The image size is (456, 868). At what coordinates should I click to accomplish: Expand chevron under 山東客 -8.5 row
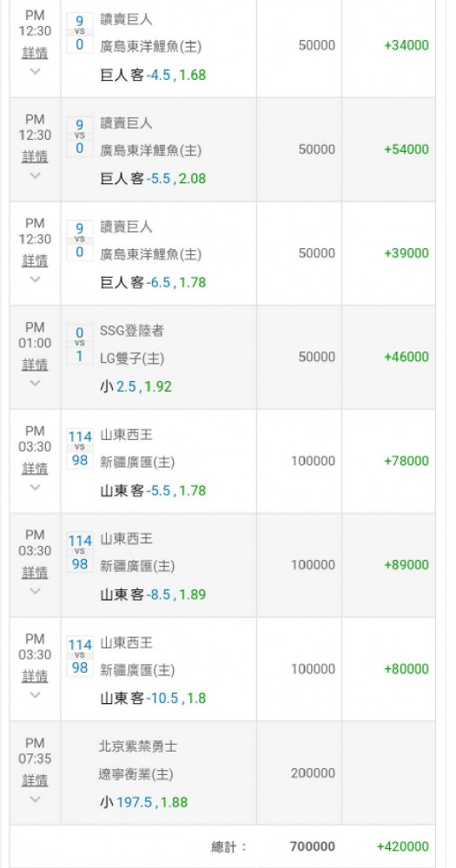[35, 591]
